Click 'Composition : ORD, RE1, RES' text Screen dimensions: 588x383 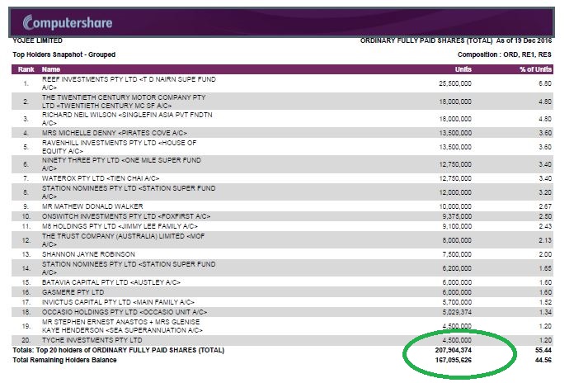coord(505,54)
